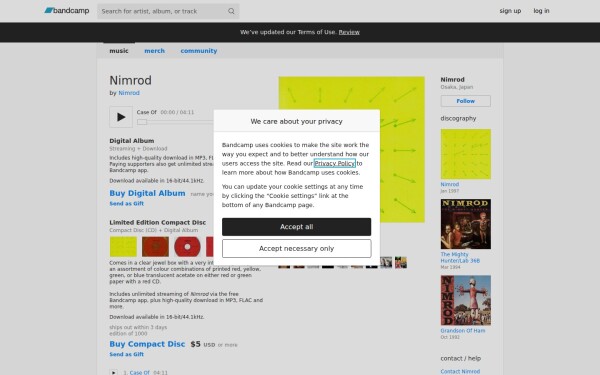The height and width of the screenshot is (375, 600).
Task: Click the supporter avatar left of the rightmost one
Action: coord(386,262)
